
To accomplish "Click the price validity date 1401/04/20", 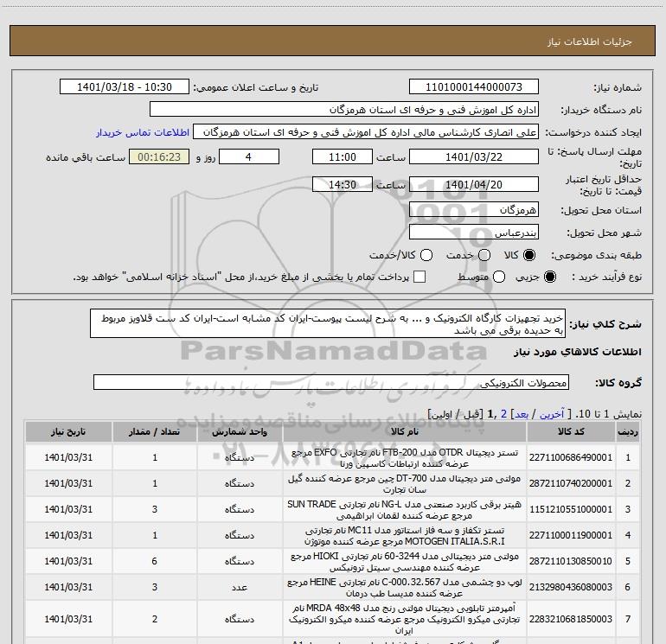I will coord(474,184).
